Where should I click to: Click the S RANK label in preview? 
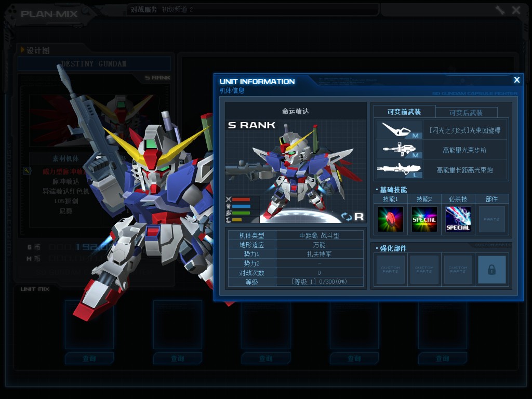point(252,125)
